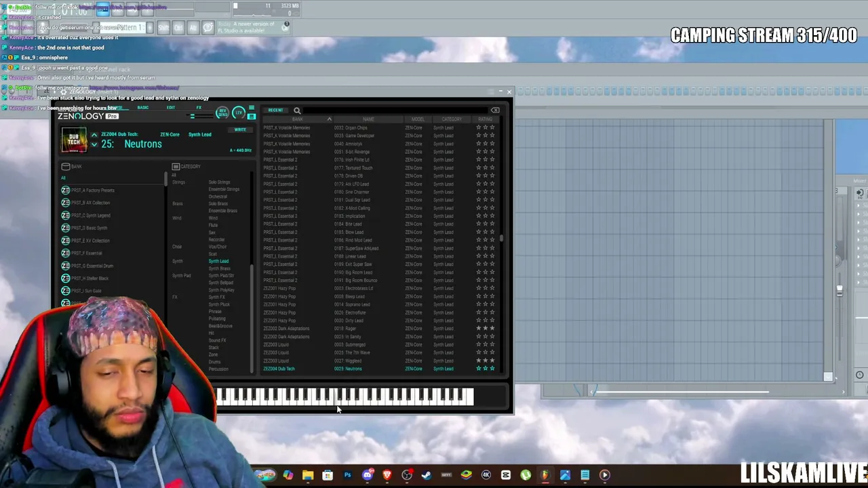Launch Photoshop from the taskbar
Screen dimensions: 868x488
[x=347, y=475]
